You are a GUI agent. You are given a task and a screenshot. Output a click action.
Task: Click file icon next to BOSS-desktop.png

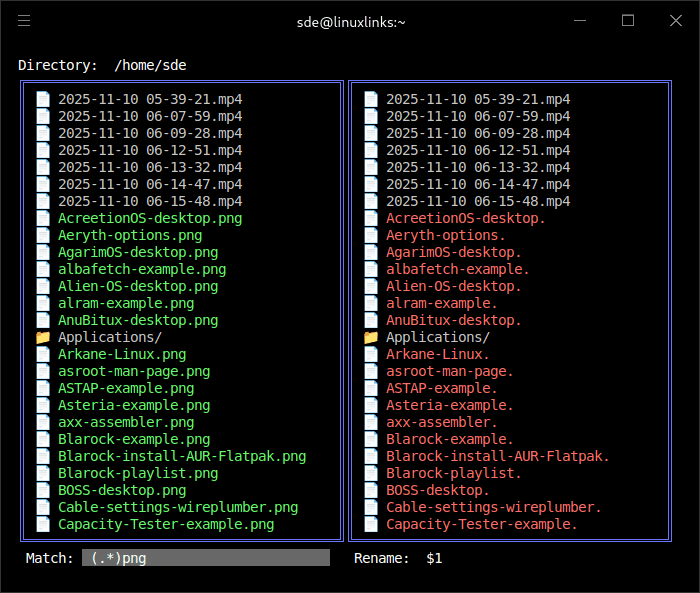click(42, 490)
